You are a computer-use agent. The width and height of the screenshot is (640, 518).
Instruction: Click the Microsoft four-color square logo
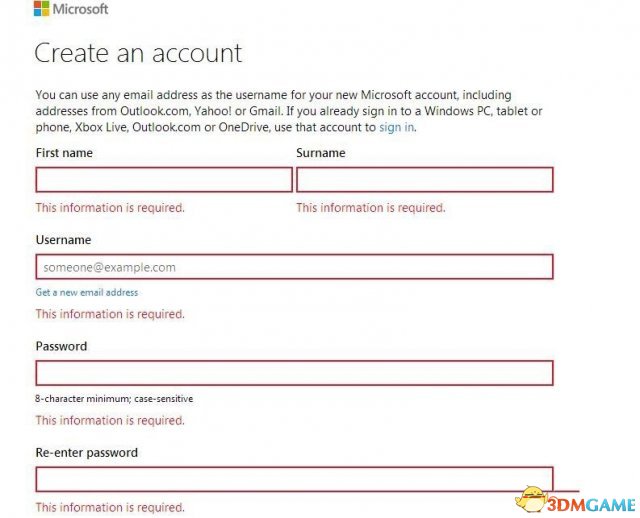[41, 8]
